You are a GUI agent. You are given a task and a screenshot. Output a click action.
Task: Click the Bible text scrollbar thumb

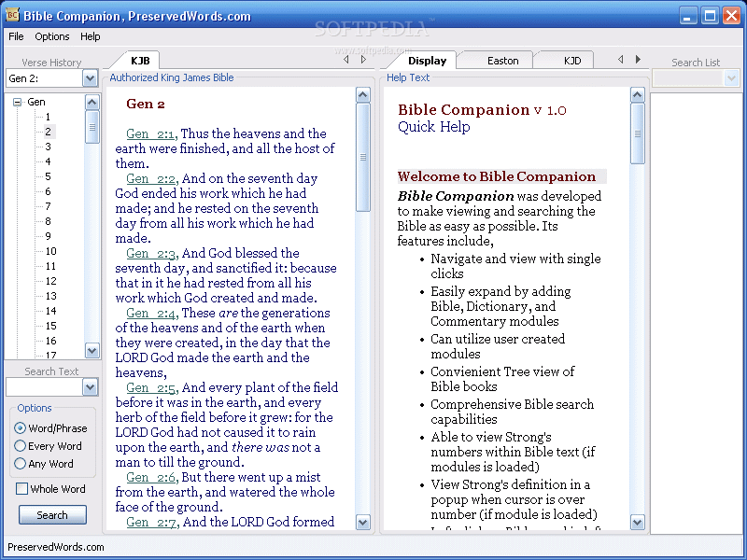[363, 157]
